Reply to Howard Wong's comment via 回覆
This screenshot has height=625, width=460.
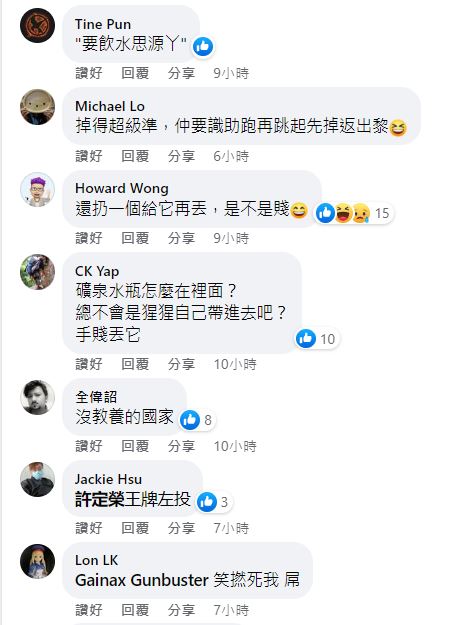coord(135,238)
